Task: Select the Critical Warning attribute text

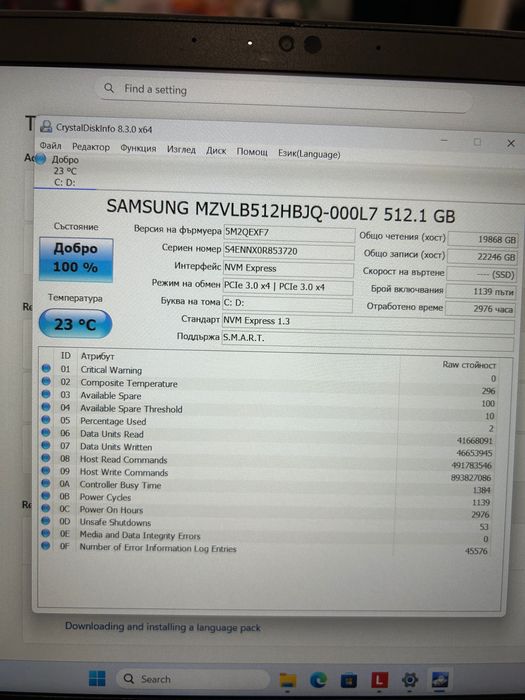Action: tap(111, 370)
